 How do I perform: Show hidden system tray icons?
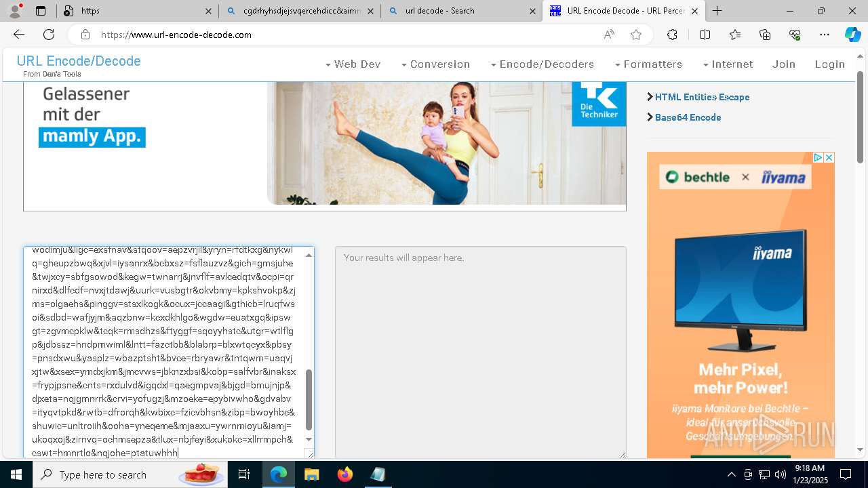pos(731,474)
